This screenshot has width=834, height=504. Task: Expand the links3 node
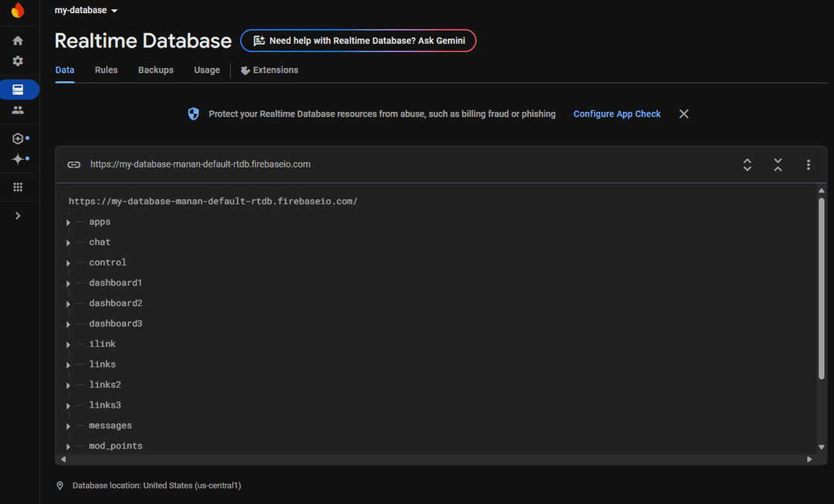click(x=69, y=406)
